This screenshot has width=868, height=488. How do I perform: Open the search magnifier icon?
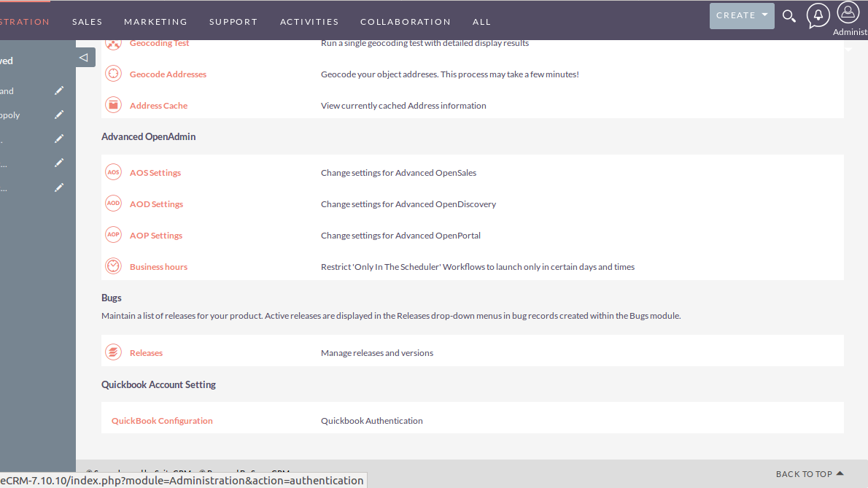788,16
